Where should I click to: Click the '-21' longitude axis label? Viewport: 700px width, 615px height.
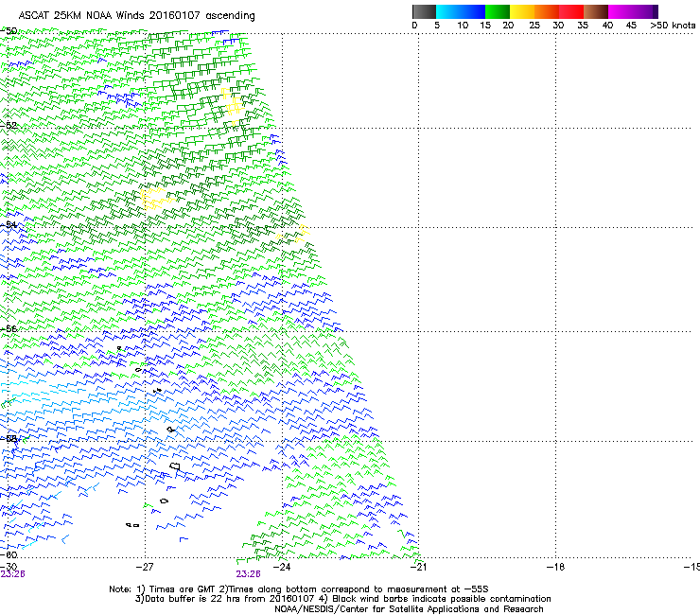point(418,567)
